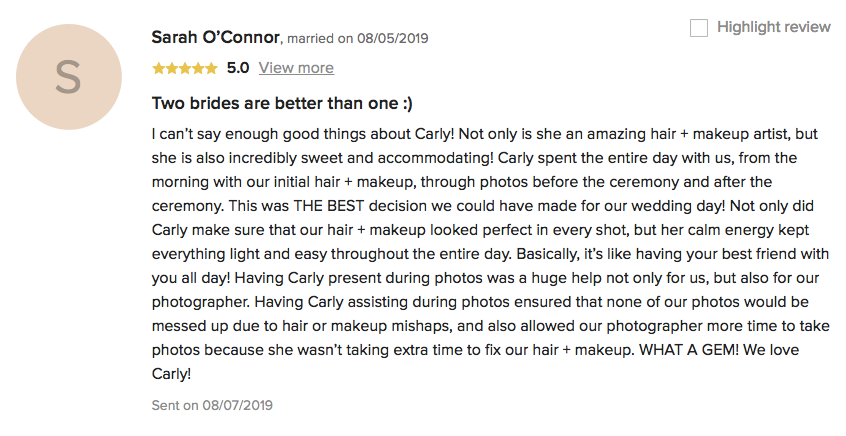This screenshot has height=436, width=846.
Task: Click the "THE BEST" phrase in review
Action: (321, 206)
